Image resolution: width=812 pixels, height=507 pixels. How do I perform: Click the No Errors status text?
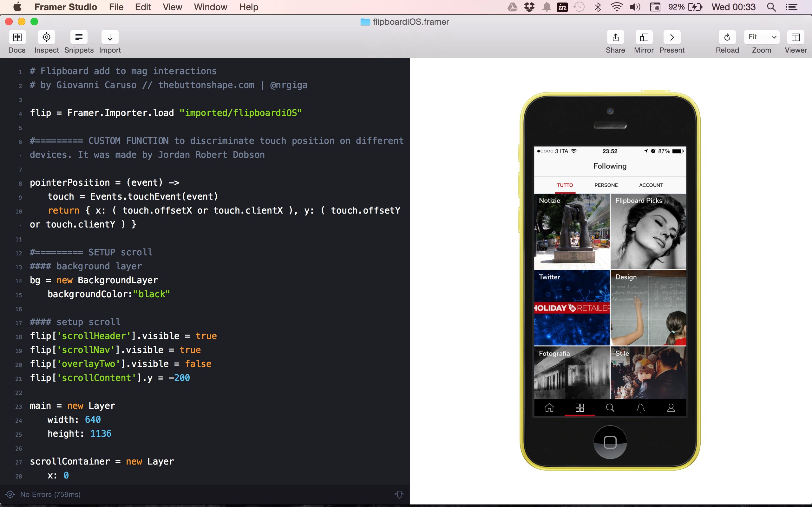coord(50,494)
